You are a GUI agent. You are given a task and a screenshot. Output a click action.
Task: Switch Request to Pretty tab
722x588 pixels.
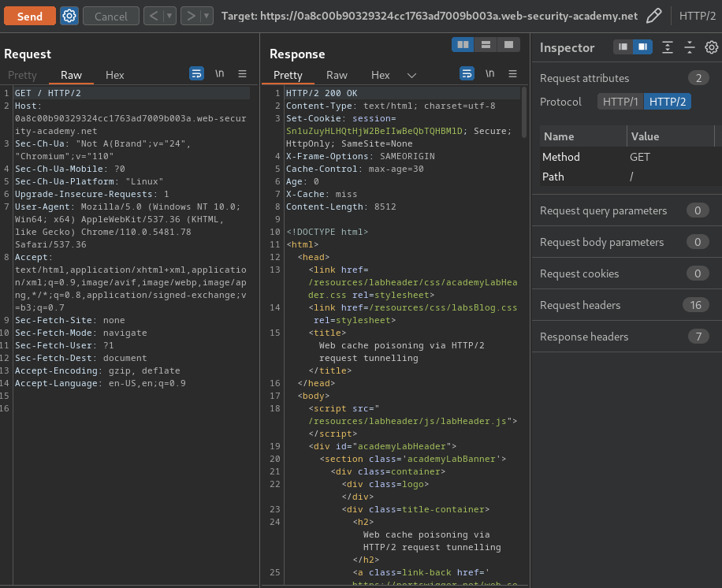[x=22, y=75]
